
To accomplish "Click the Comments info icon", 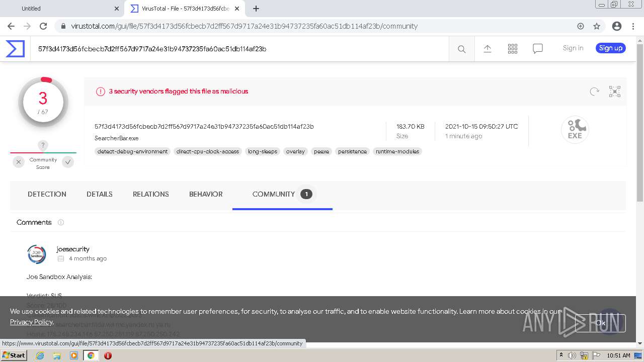I will point(61,222).
